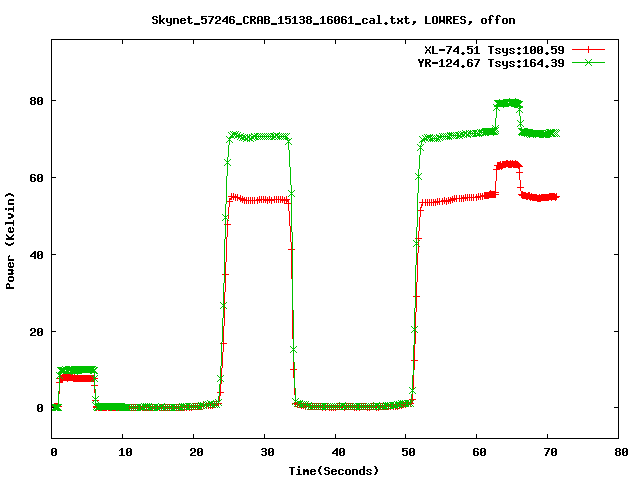The width and height of the screenshot is (640, 480).
Task: Select the XL-74.51 Tsys:100.59 legend label
Action: tap(494, 50)
